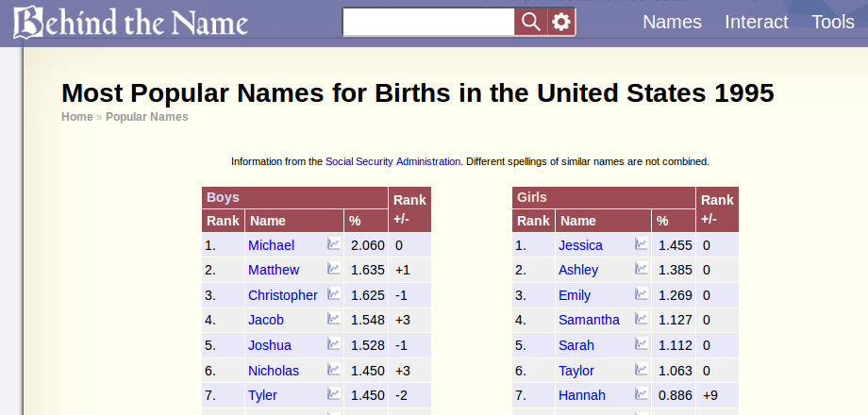View chart icon for Tyler
Image resolution: width=868 pixels, height=415 pixels.
[334, 394]
